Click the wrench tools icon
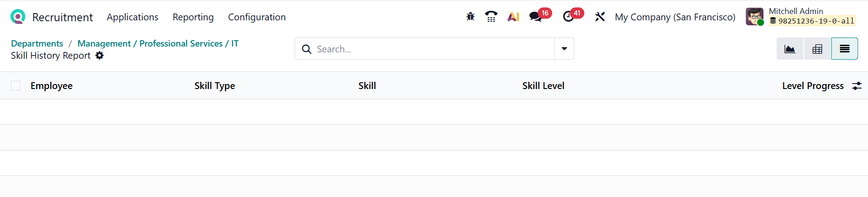The width and height of the screenshot is (868, 197). tap(600, 17)
